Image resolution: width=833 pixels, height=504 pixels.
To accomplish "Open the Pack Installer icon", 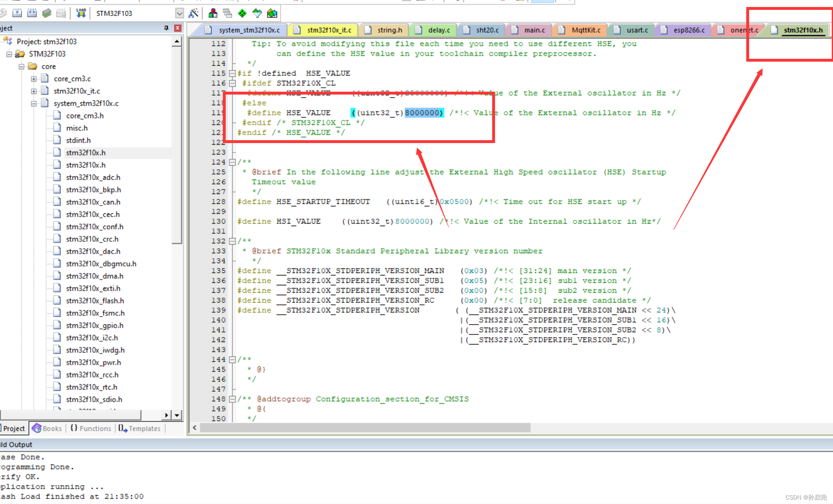I will tap(272, 13).
